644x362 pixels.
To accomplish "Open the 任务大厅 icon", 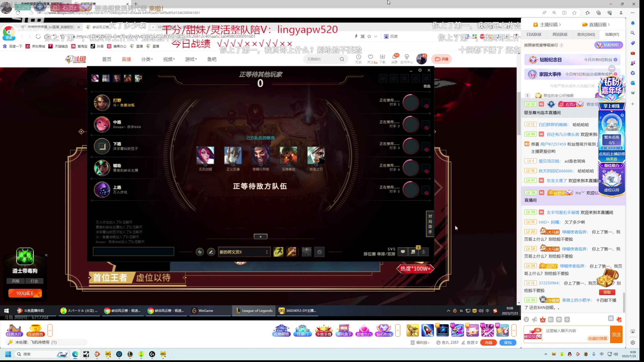I will coord(14,330).
